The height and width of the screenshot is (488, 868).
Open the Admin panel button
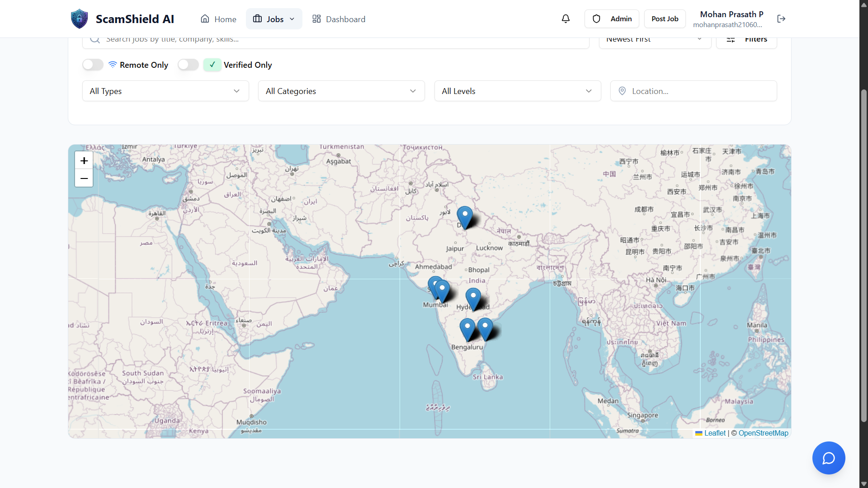tap(612, 19)
